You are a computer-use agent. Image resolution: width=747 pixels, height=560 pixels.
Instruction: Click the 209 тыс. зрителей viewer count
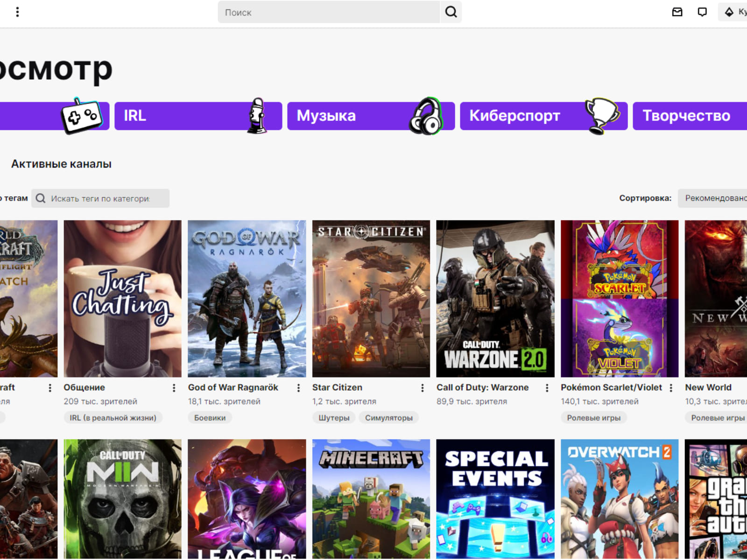click(x=100, y=401)
